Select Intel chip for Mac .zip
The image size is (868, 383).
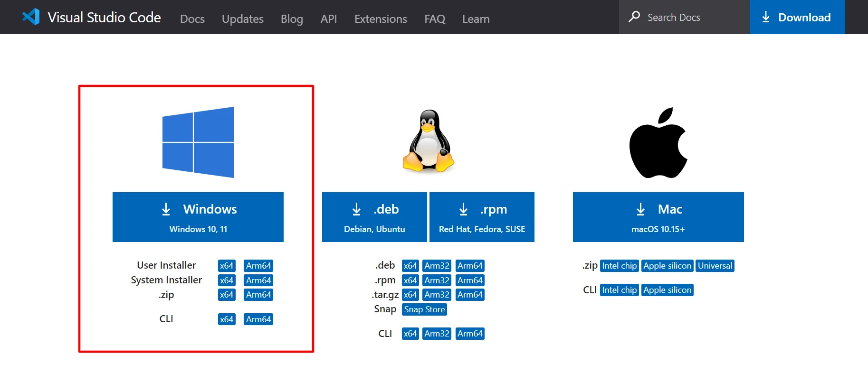[x=620, y=266]
